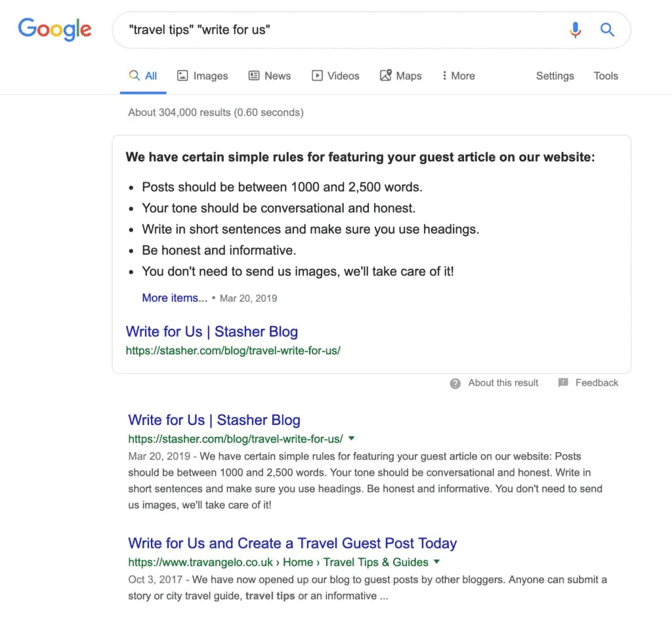The height and width of the screenshot is (618, 672).
Task: Expand the More search options menu
Action: (458, 75)
